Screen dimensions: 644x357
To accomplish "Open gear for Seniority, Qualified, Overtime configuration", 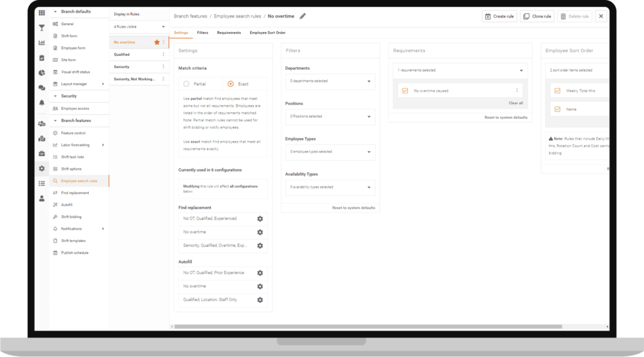I will coord(260,246).
